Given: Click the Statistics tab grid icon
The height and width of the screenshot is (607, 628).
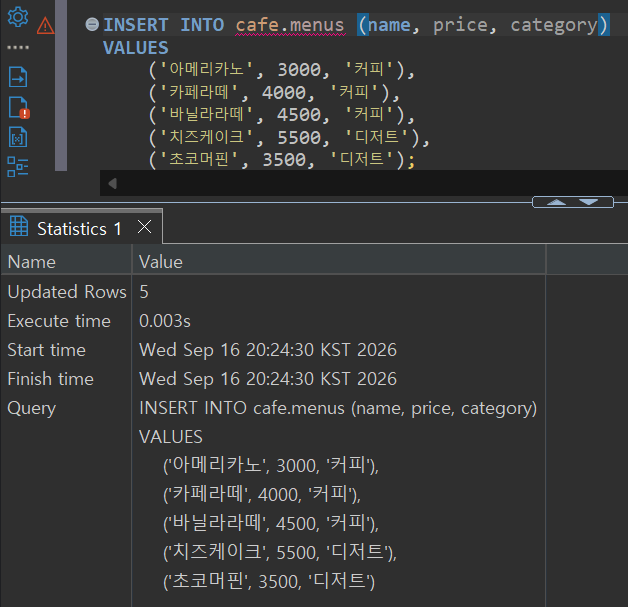Looking at the screenshot, I should click(19, 226).
